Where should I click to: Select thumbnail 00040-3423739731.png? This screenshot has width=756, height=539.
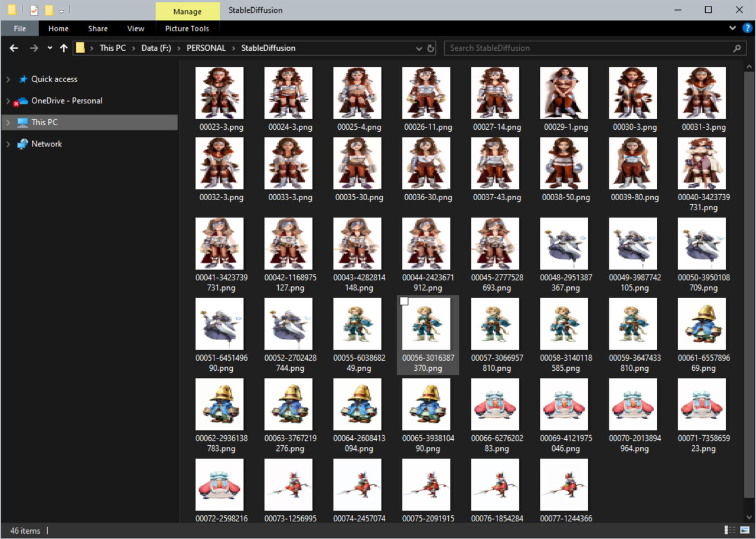[702, 164]
